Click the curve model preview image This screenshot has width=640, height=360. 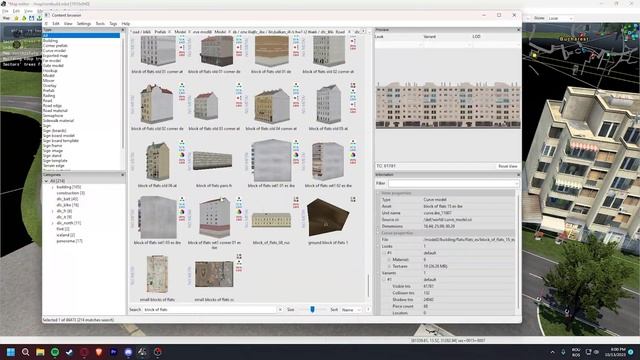coord(448,105)
